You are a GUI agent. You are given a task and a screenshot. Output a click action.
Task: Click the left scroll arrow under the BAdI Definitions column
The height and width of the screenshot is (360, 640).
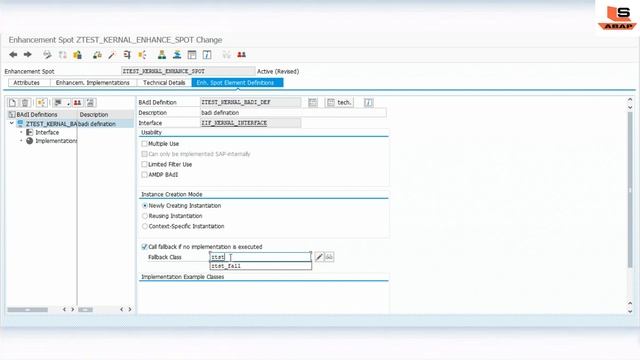pos(64,309)
